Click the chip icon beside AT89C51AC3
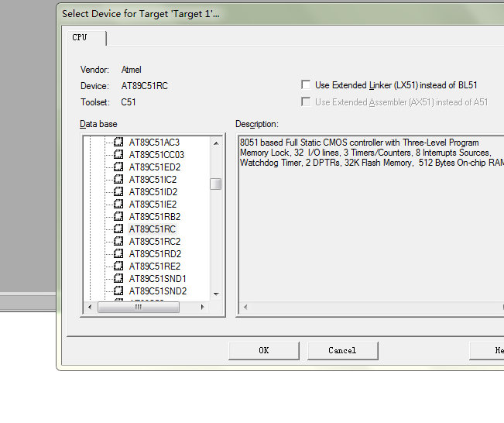 pyautogui.click(x=118, y=143)
